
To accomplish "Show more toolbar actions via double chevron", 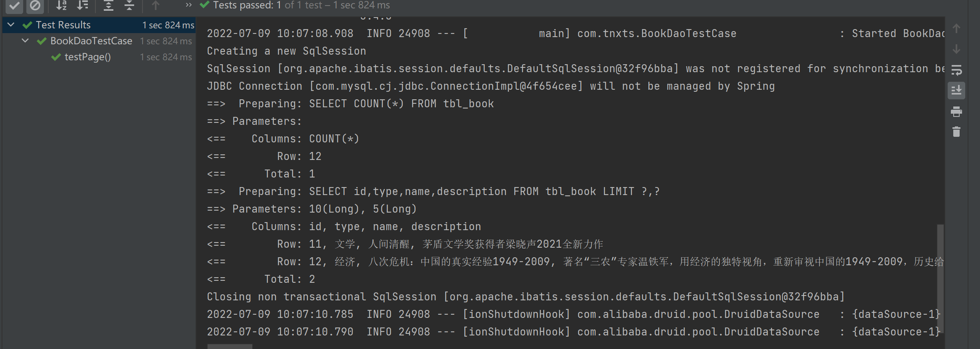I will click(x=188, y=5).
